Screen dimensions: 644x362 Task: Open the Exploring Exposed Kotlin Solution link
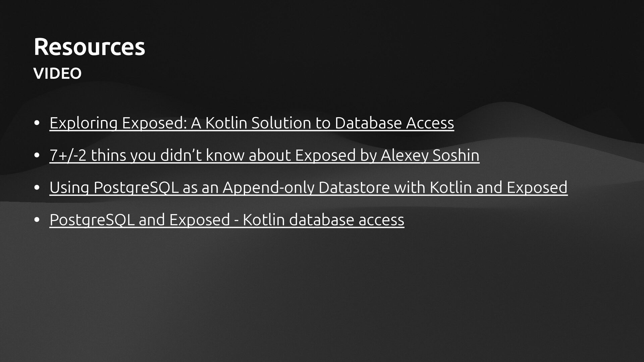coord(252,123)
